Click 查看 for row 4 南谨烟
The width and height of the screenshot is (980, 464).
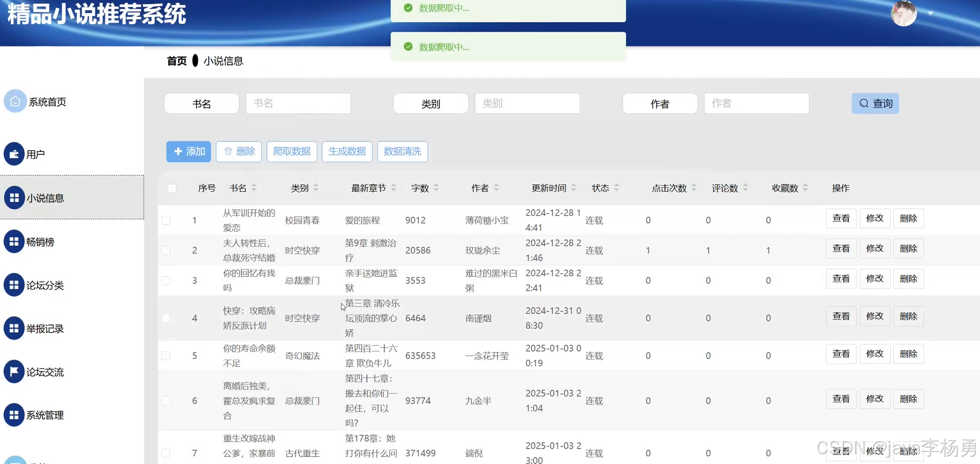point(841,316)
